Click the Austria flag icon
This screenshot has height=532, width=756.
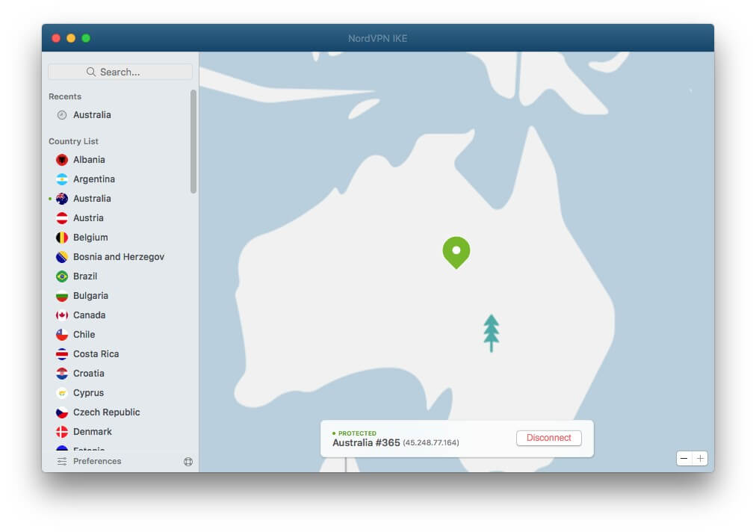(x=62, y=218)
